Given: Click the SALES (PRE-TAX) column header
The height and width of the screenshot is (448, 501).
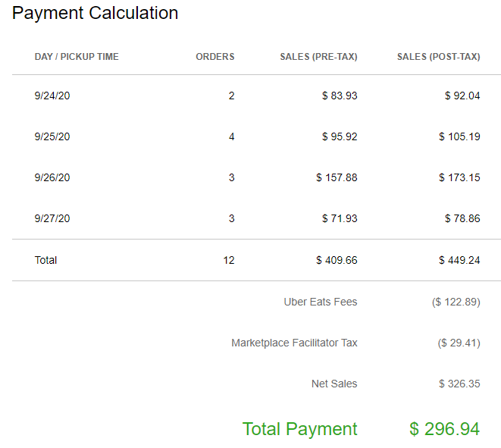Looking at the screenshot, I should coord(318,57).
